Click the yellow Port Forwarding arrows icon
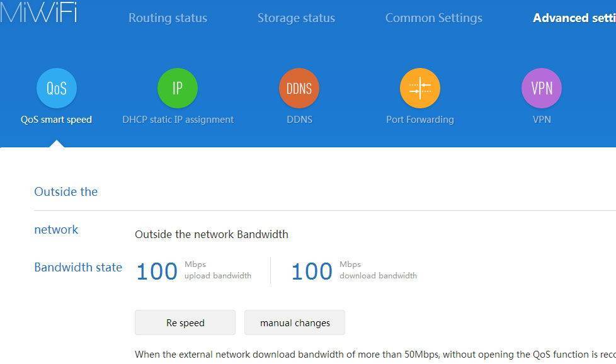 pos(420,88)
